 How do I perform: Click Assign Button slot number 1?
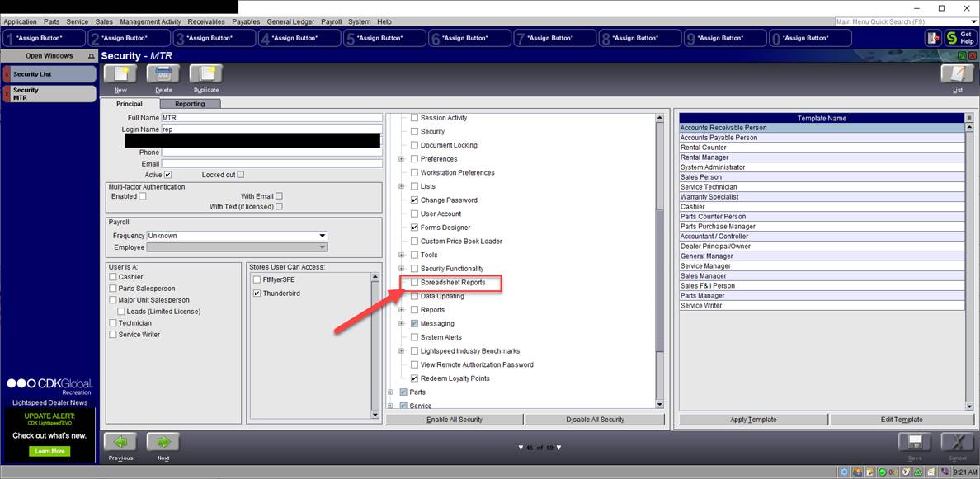coord(43,38)
